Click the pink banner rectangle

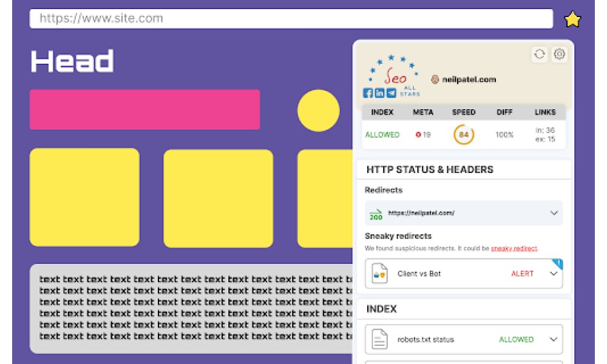pyautogui.click(x=145, y=109)
